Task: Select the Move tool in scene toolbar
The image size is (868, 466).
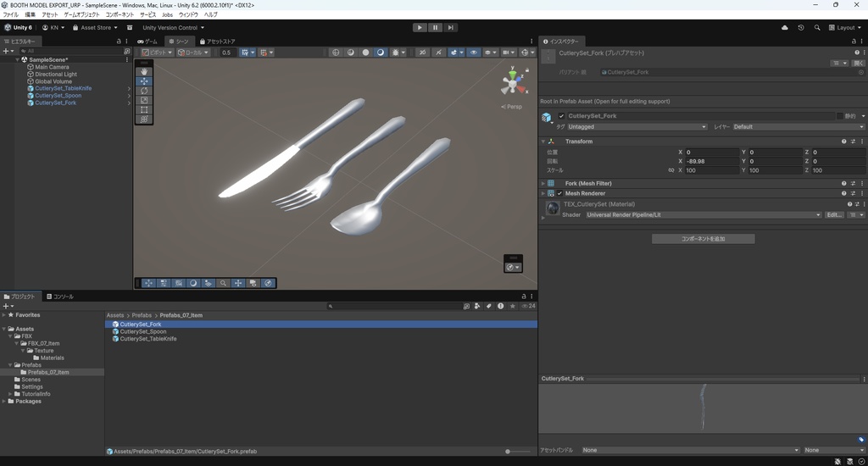Action: 144,80
